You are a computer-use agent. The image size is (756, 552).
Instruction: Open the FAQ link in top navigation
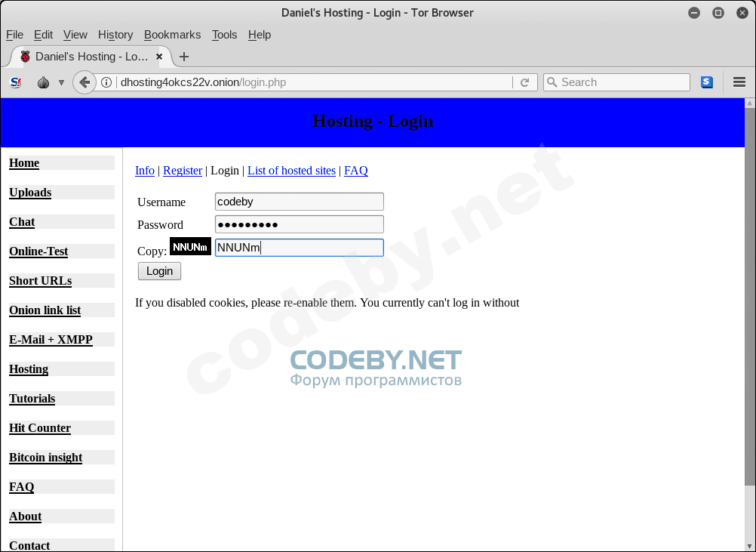click(x=356, y=171)
